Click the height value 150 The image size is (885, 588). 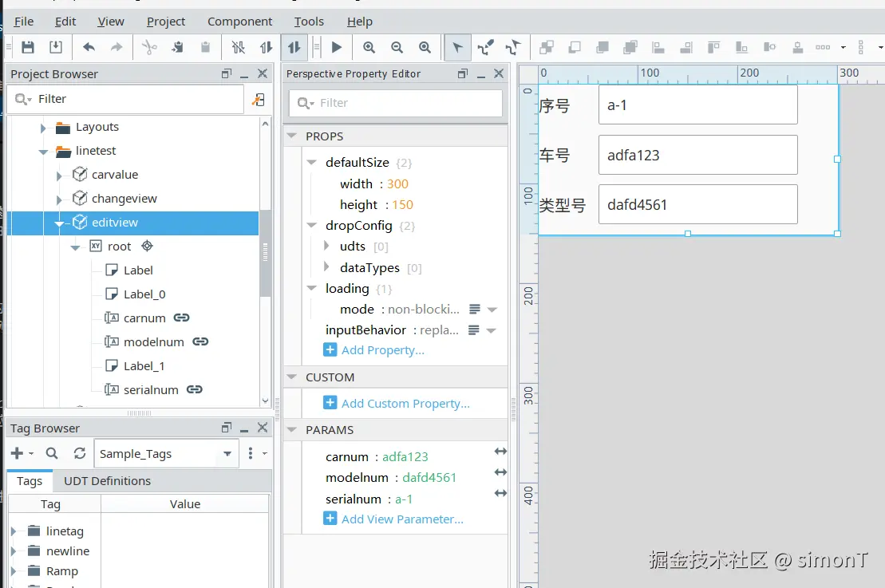[402, 205]
